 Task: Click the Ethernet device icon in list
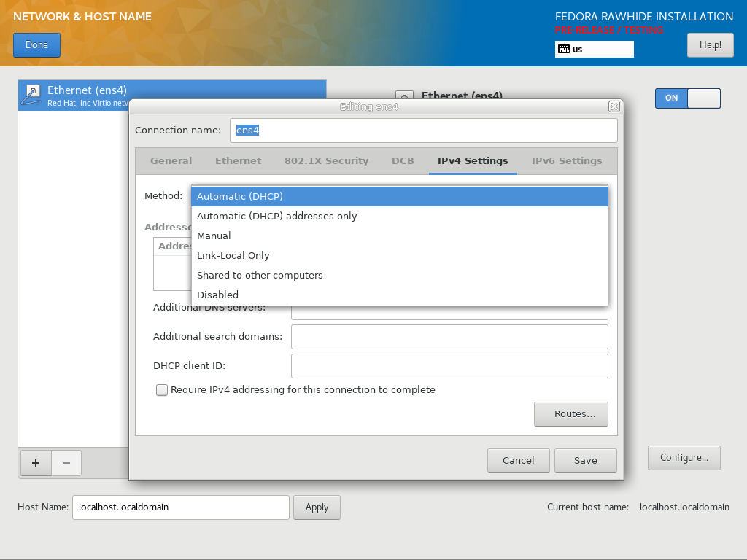[x=31, y=96]
